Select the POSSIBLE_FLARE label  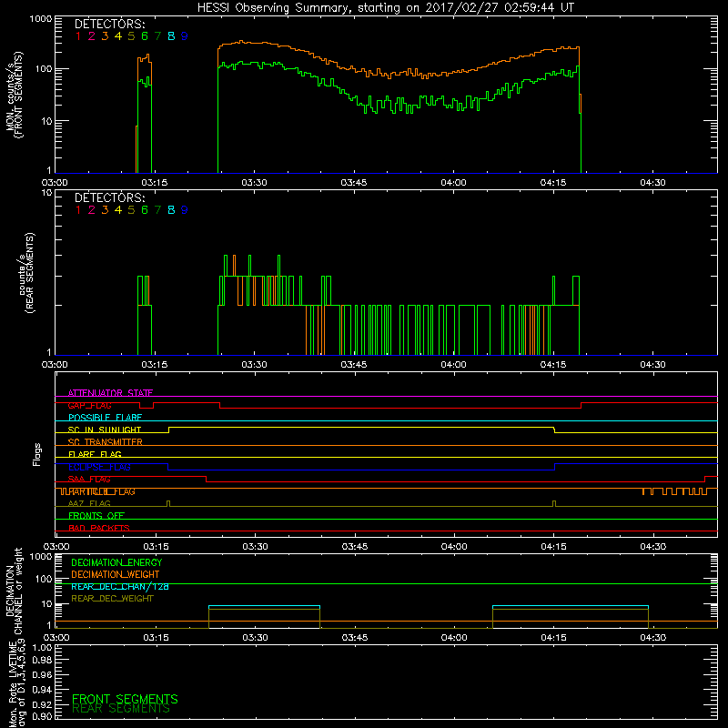point(105,418)
